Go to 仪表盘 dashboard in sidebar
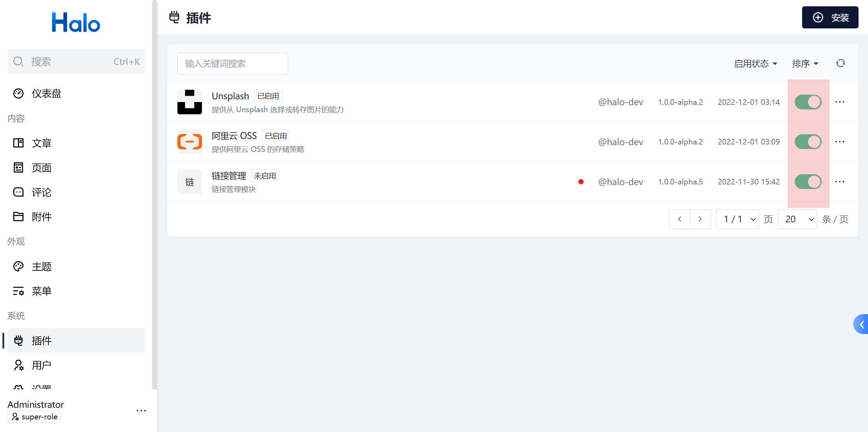The height and width of the screenshot is (432, 868). tap(46, 94)
